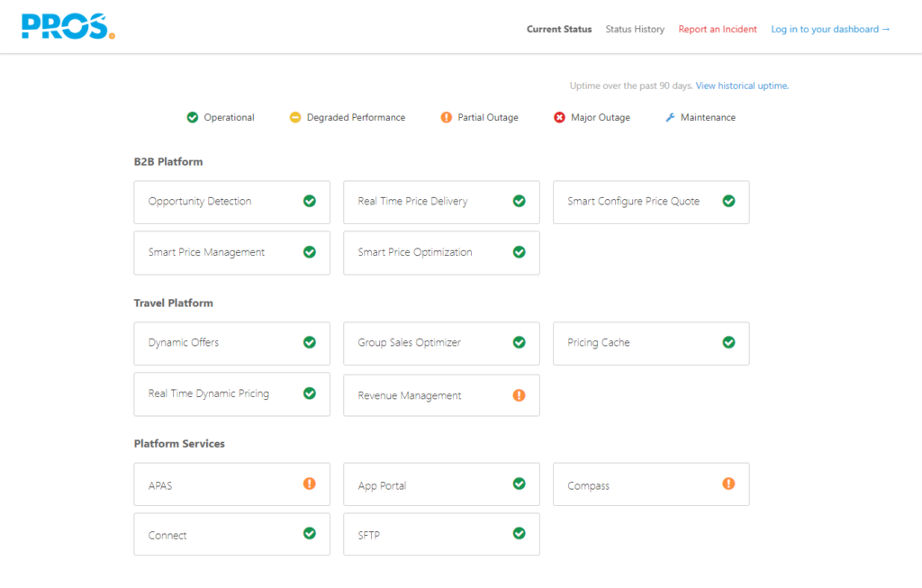Select Pricing Cache component name
The width and height of the screenshot is (922, 588).
599,342
